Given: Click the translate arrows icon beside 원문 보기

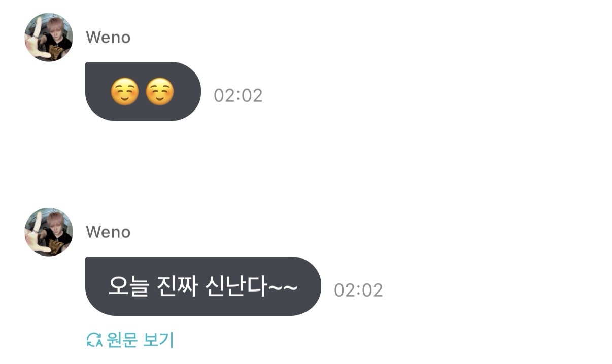Looking at the screenshot, I should coord(94,340).
